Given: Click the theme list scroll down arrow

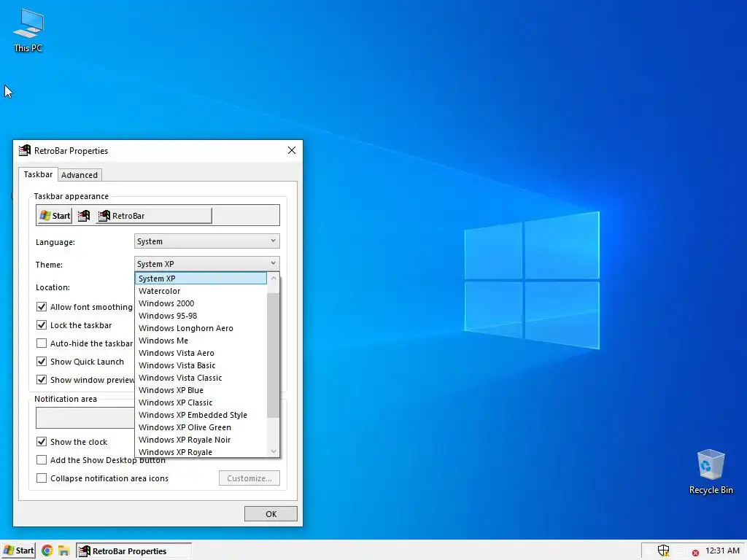Looking at the screenshot, I should [x=274, y=451].
